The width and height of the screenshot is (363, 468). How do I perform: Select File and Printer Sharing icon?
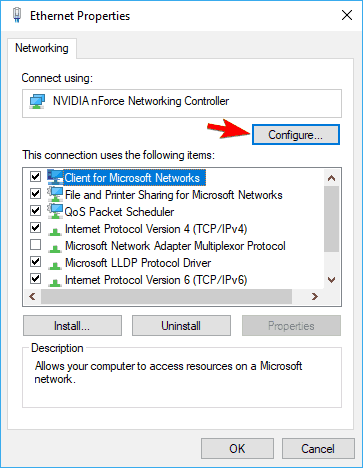[55, 194]
